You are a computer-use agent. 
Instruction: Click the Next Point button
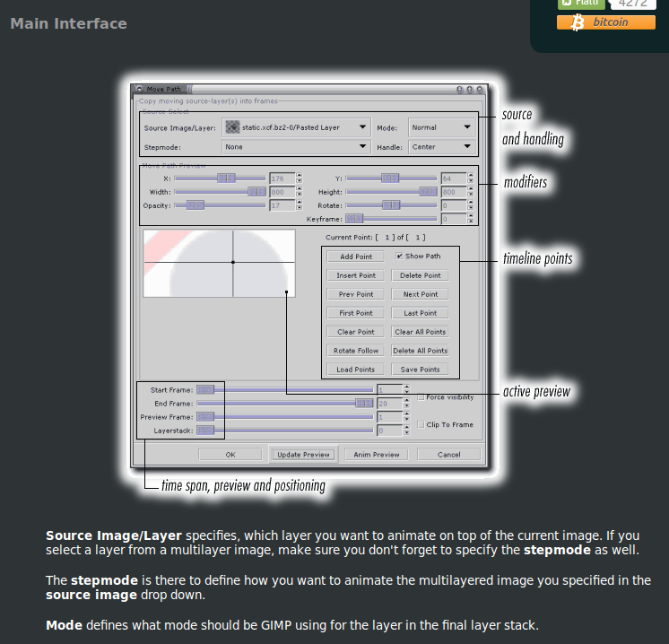tap(421, 294)
